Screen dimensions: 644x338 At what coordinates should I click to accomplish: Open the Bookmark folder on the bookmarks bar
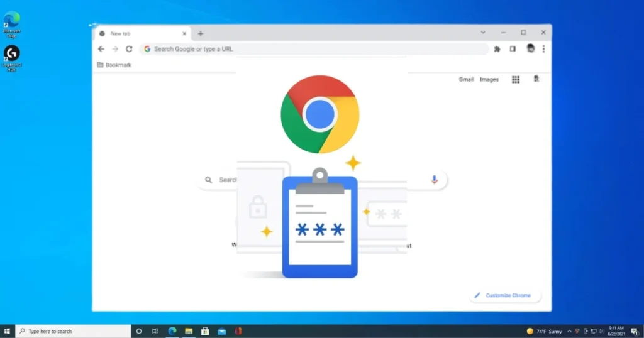[x=114, y=65]
